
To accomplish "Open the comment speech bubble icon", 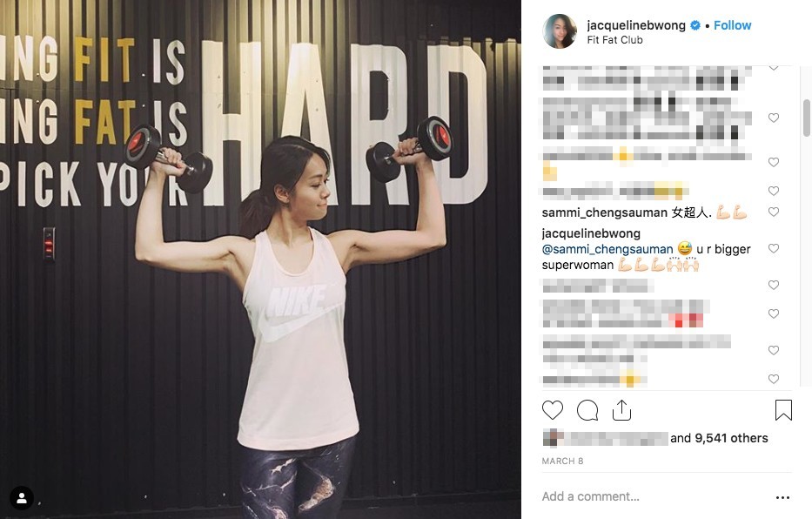I will coord(587,410).
